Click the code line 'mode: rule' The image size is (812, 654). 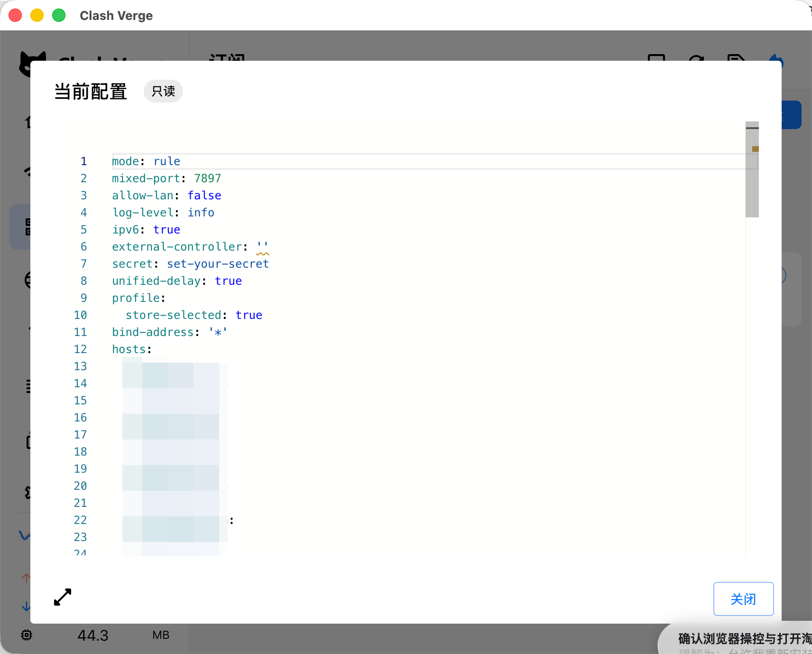coord(146,161)
